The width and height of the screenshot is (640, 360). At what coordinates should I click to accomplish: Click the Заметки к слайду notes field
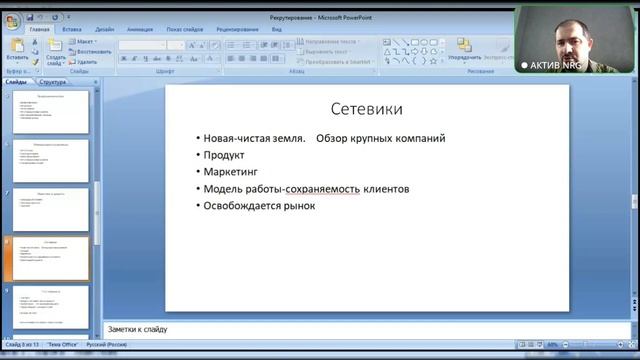pyautogui.click(x=367, y=329)
